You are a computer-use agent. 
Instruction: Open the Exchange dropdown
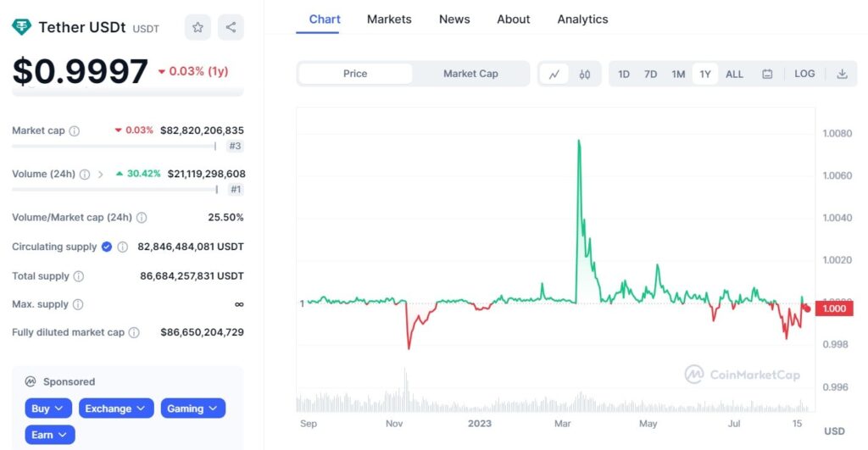pos(116,408)
